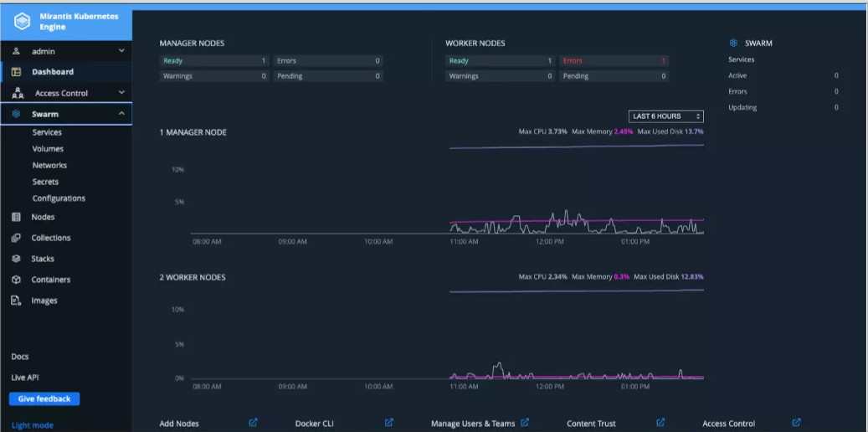The width and height of the screenshot is (868, 432).
Task: Open Secrets under Swarm
Action: [45, 182]
